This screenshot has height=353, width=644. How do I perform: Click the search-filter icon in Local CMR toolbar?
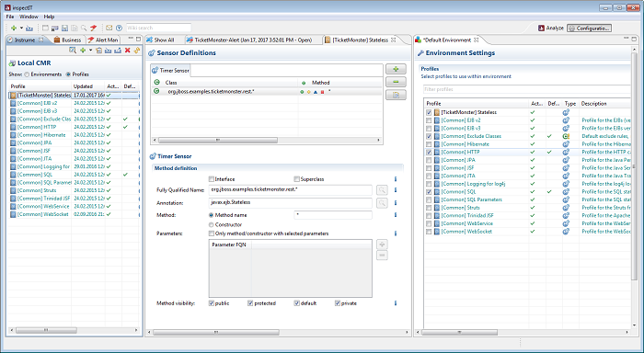(73, 50)
